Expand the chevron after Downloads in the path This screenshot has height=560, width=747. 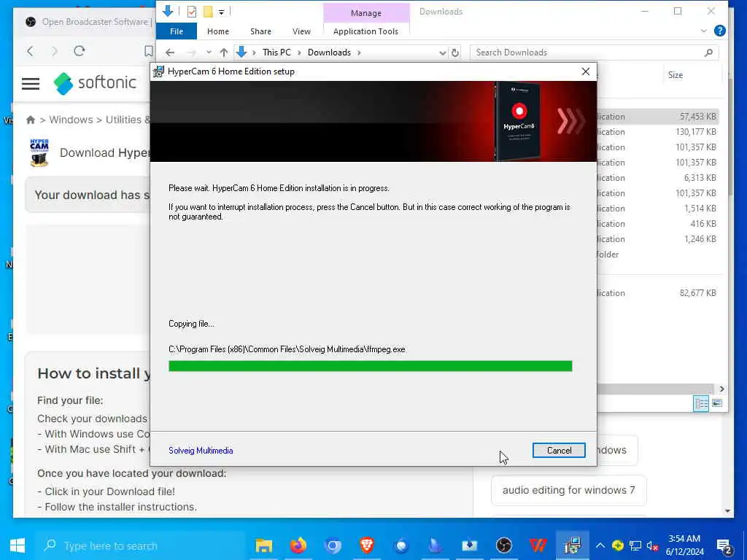click(x=359, y=52)
